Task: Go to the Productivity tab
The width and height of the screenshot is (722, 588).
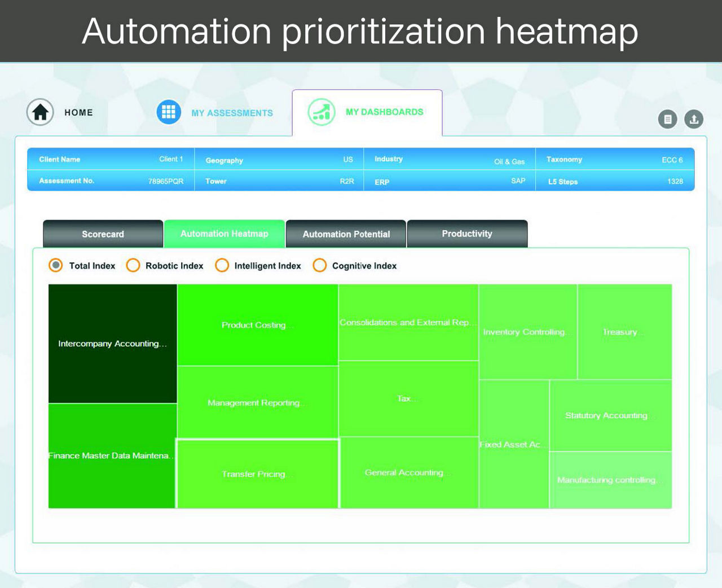Action: (x=466, y=234)
